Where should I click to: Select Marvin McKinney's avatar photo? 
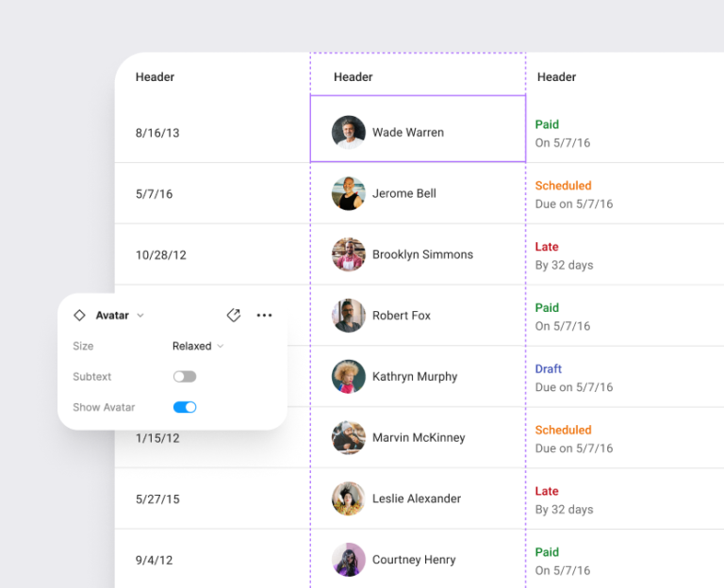(x=349, y=437)
